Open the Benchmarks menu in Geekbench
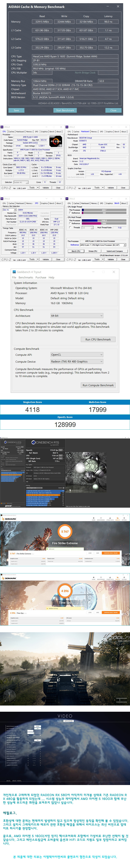This screenshot has width=130, height=868. tap(26, 277)
